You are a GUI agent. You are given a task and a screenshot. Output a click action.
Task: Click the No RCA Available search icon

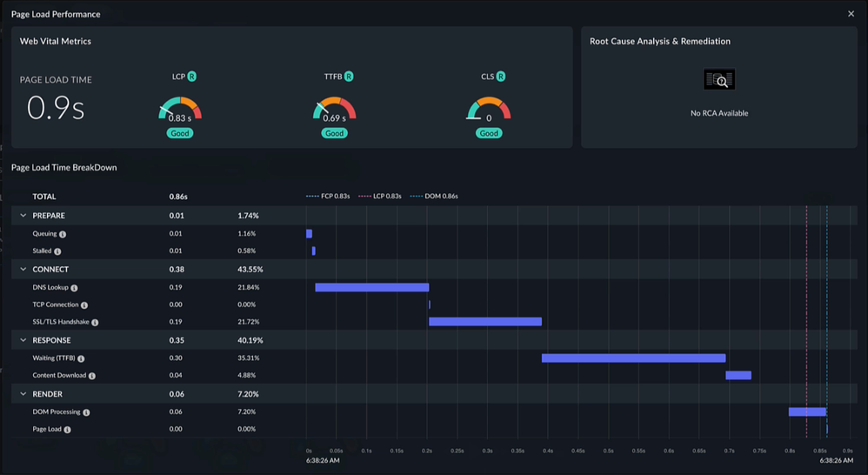719,80
